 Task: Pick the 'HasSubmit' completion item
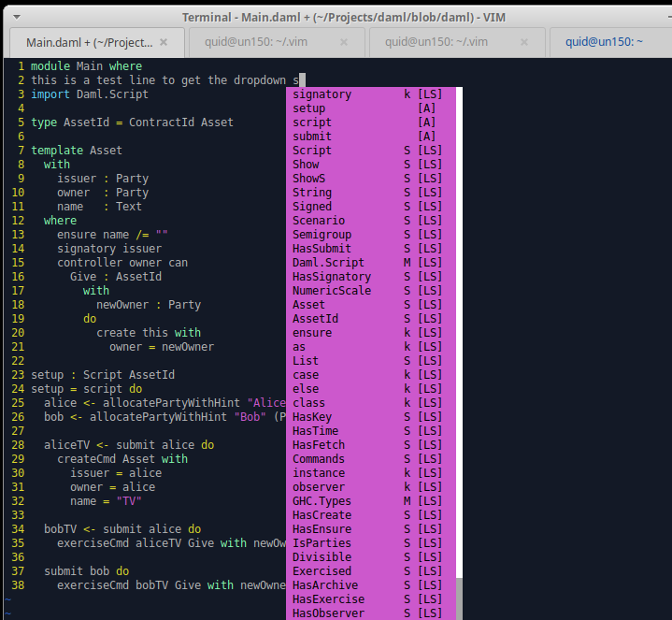pos(322,249)
